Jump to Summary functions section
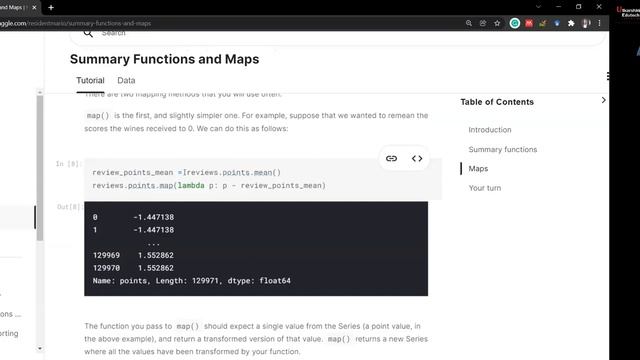This screenshot has height=360, width=640. pos(503,149)
